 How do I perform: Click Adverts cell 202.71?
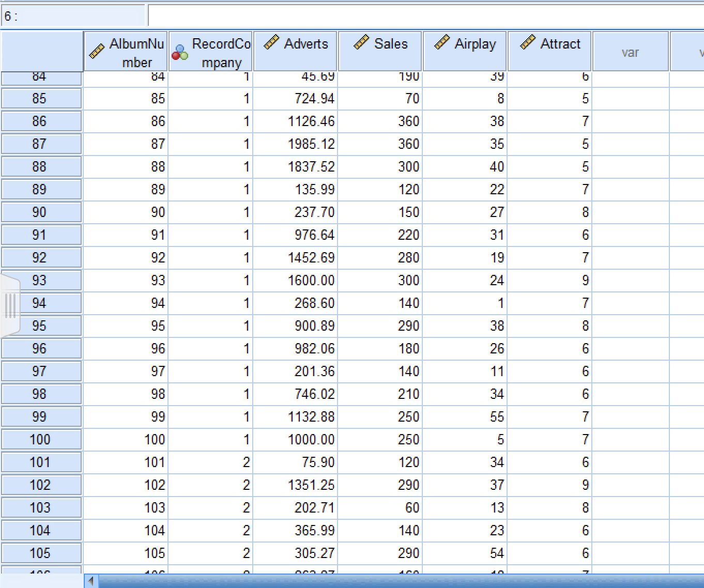point(295,507)
